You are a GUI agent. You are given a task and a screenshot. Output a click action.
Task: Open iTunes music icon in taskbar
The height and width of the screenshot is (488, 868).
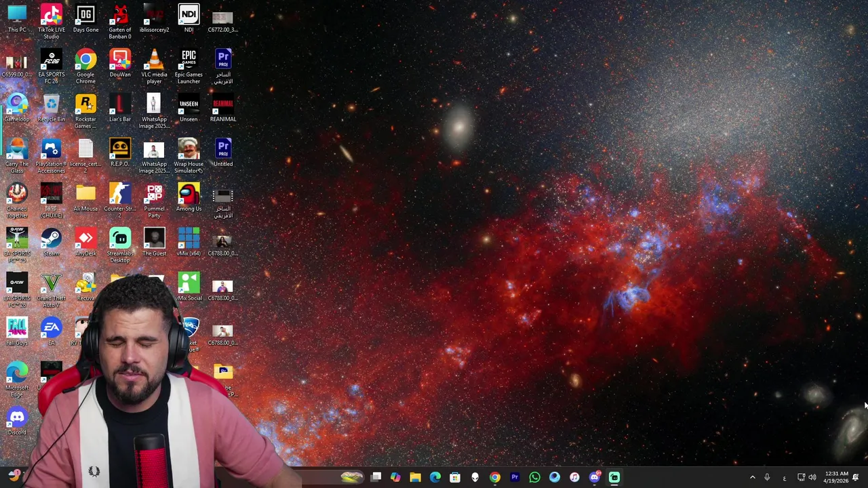click(574, 477)
